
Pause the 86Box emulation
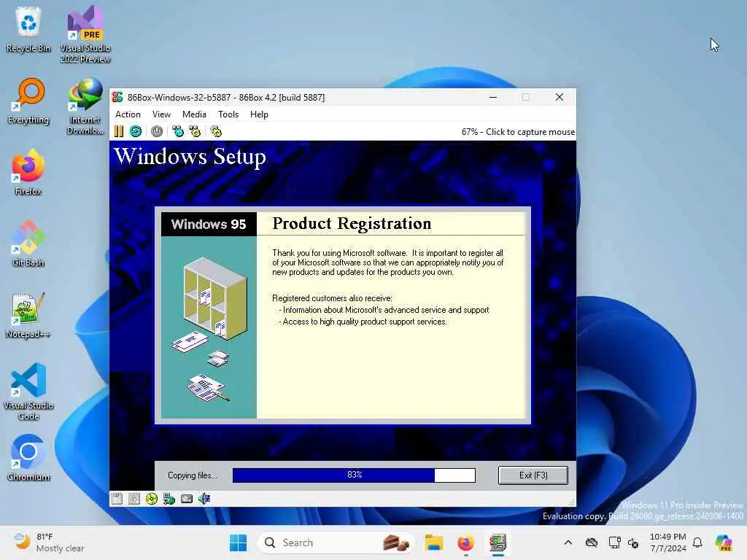[x=119, y=131]
